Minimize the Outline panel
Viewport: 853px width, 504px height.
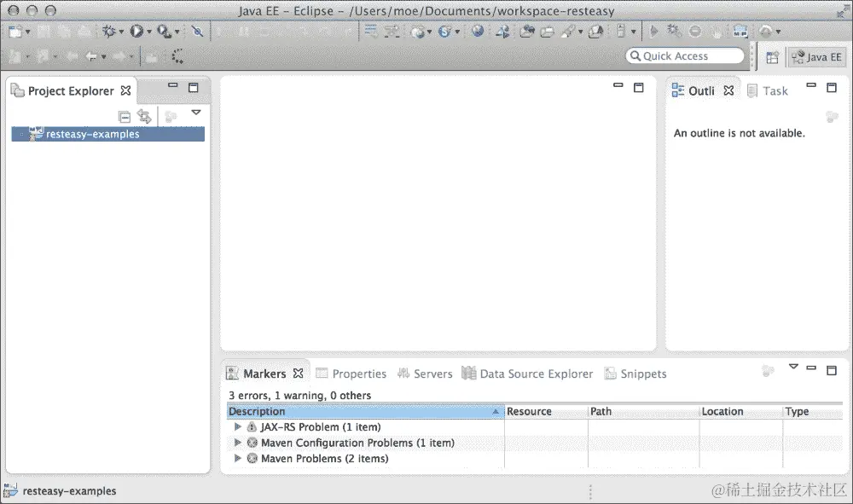(x=811, y=85)
